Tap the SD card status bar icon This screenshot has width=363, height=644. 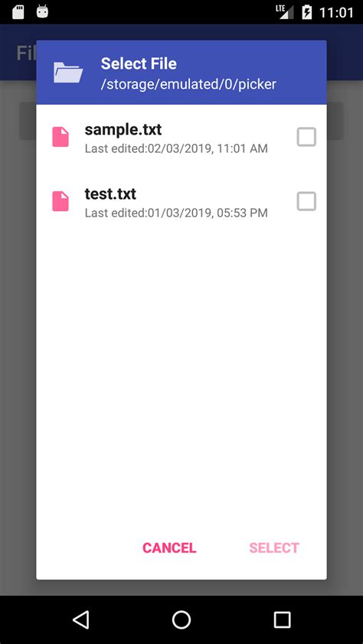point(18,12)
